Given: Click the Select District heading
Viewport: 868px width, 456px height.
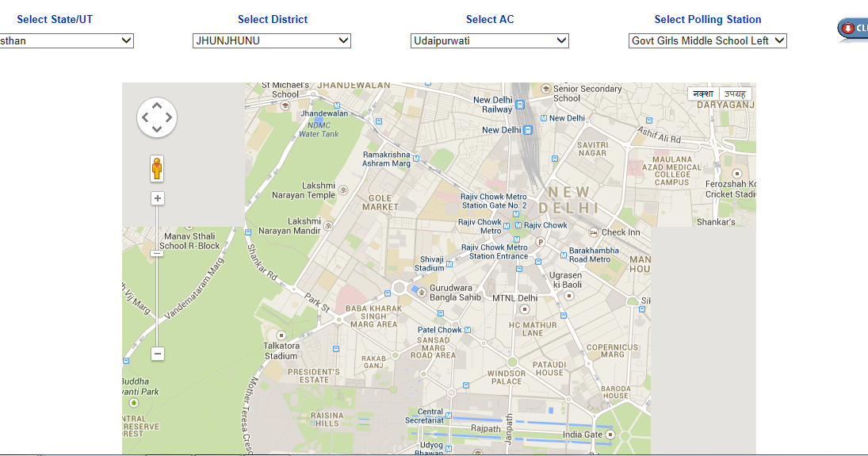Looking at the screenshot, I should click(x=273, y=19).
